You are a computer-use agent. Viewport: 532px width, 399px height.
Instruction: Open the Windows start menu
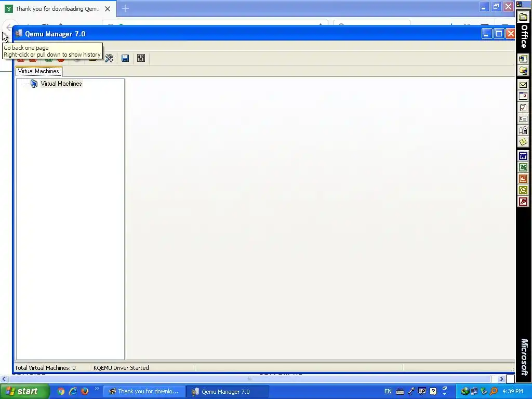tap(24, 392)
